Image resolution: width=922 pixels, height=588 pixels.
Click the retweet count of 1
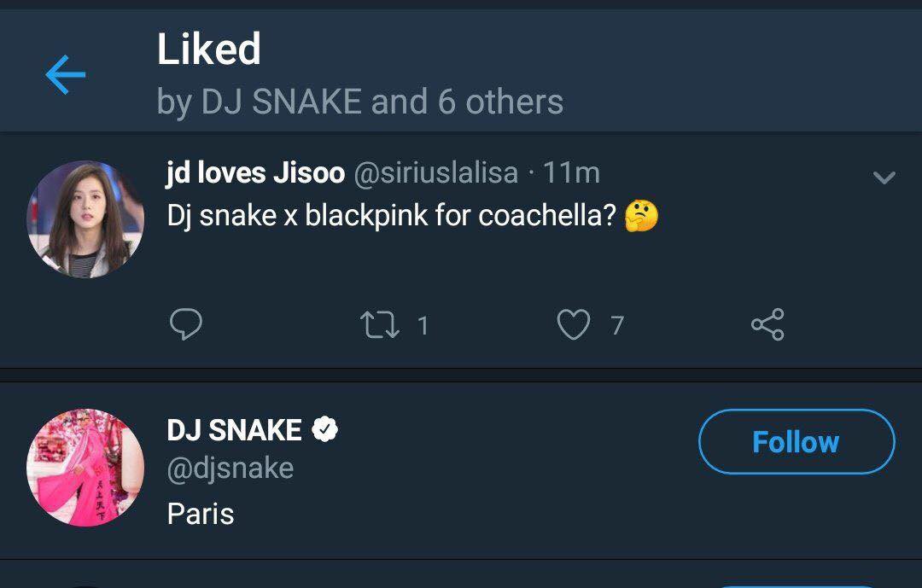tap(423, 325)
